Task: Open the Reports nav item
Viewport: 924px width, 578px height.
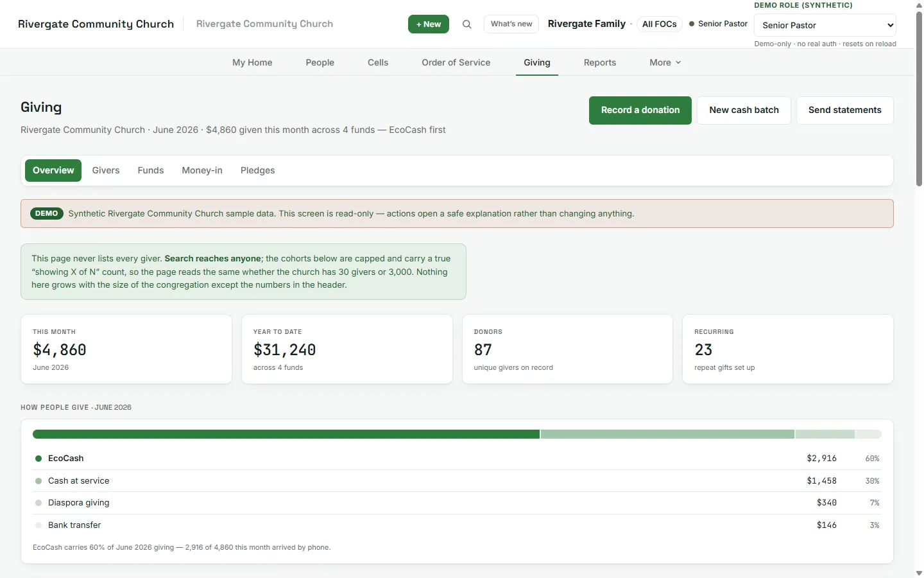Action: pos(600,62)
